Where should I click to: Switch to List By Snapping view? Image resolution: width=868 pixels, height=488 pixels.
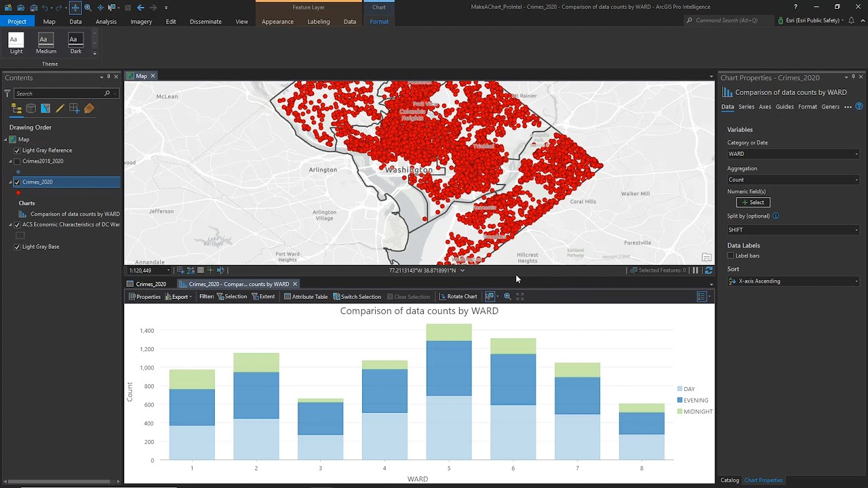coord(74,108)
